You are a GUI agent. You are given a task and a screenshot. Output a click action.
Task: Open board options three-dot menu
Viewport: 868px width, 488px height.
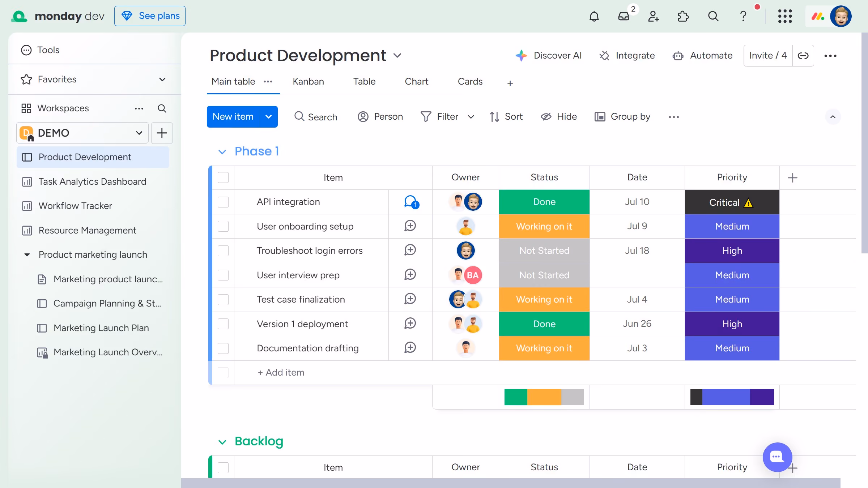(830, 56)
